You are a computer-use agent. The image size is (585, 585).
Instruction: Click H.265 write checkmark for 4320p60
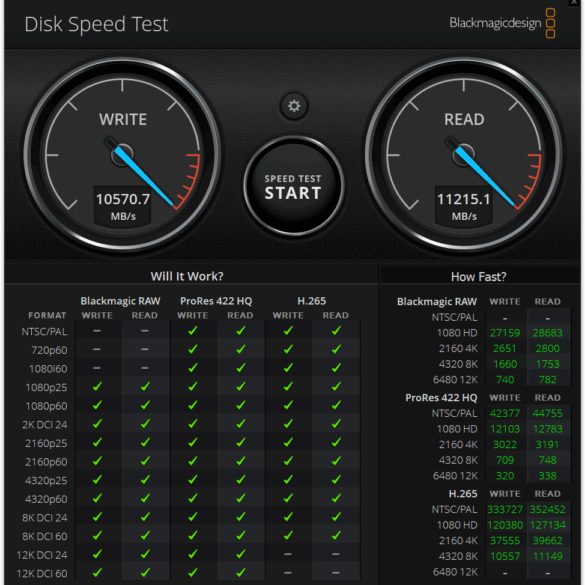[x=288, y=498]
